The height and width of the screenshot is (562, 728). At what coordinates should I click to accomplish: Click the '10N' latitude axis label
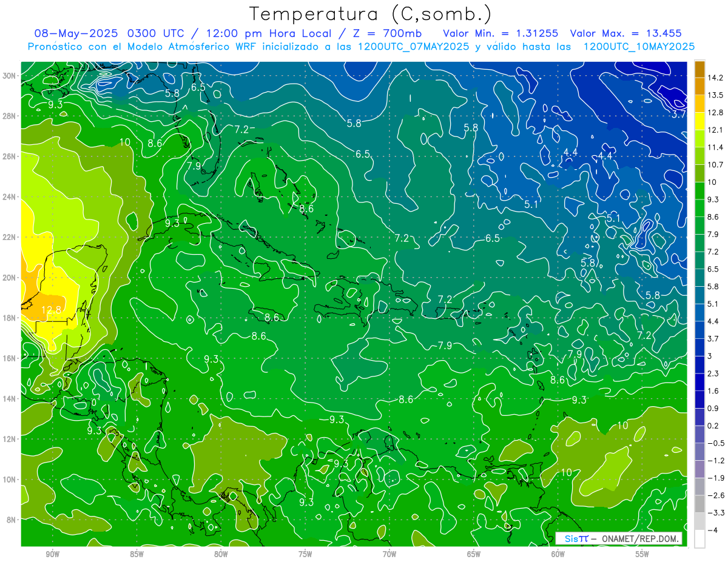click(10, 480)
